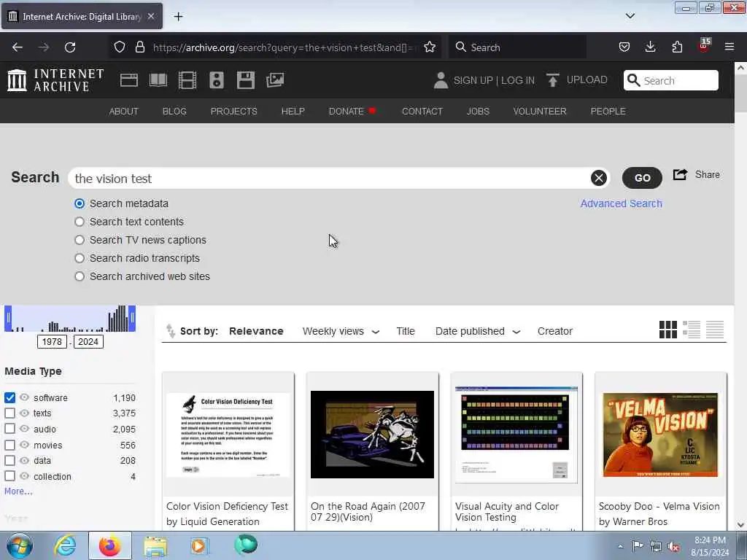Bookmark this page with star icon
Screen dimensions: 747x560
coord(430,47)
